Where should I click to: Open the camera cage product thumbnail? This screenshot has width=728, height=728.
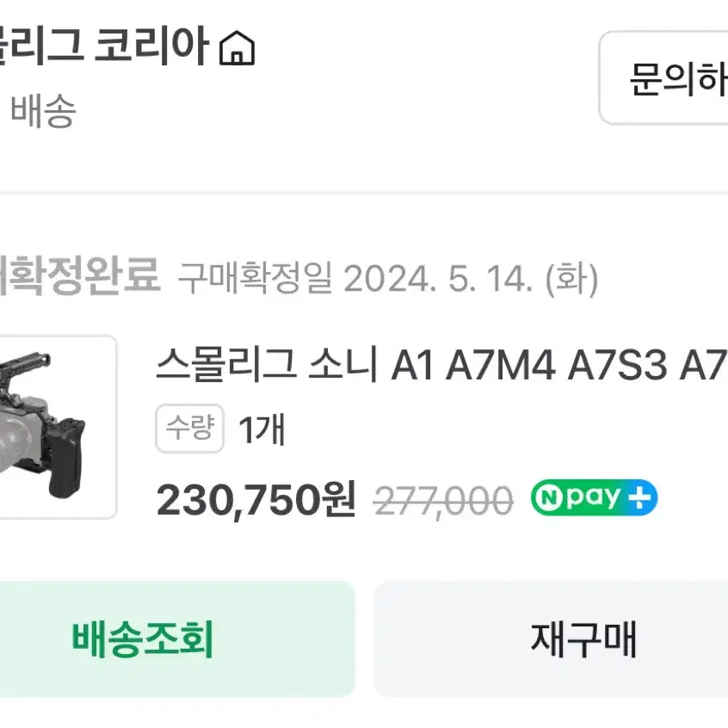coord(58,426)
